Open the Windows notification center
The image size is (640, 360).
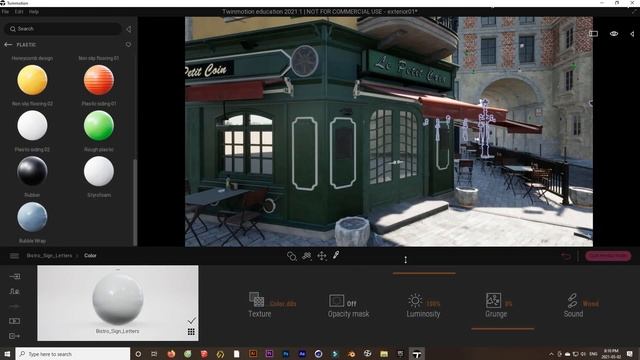630,354
